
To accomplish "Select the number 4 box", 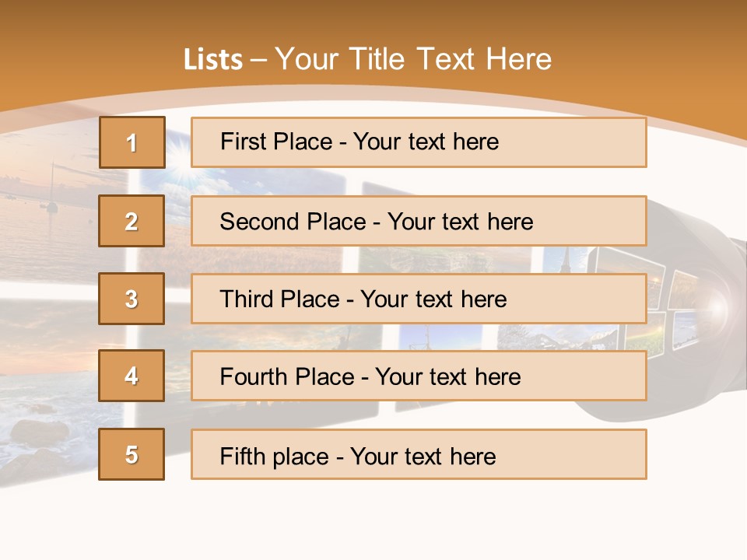I will [x=132, y=376].
